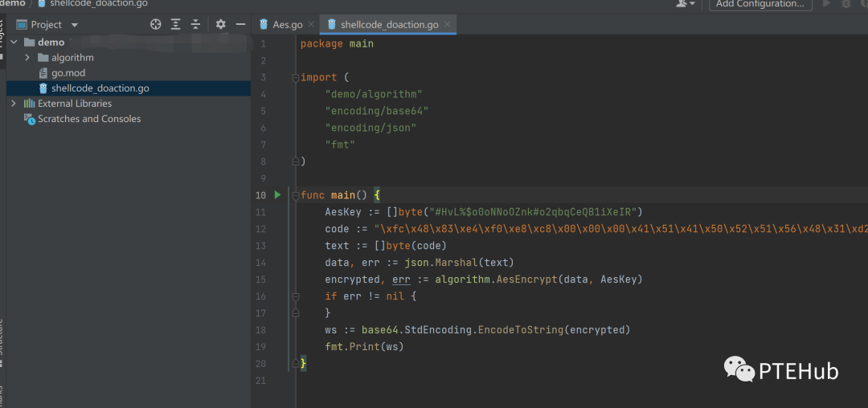Viewport: 868px width, 408px height.
Task: Click "demo/algorithm" import string
Action: (374, 94)
